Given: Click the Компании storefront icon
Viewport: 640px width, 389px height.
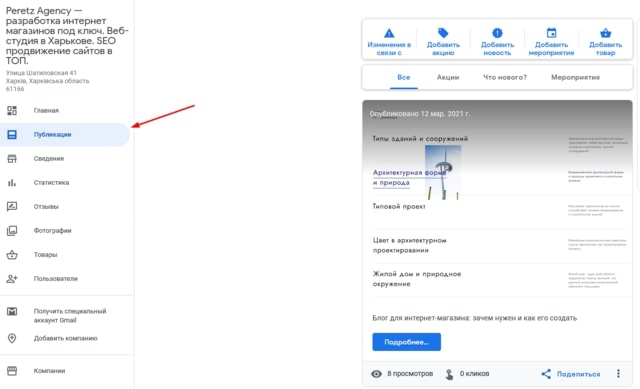Looking at the screenshot, I should point(12,371).
